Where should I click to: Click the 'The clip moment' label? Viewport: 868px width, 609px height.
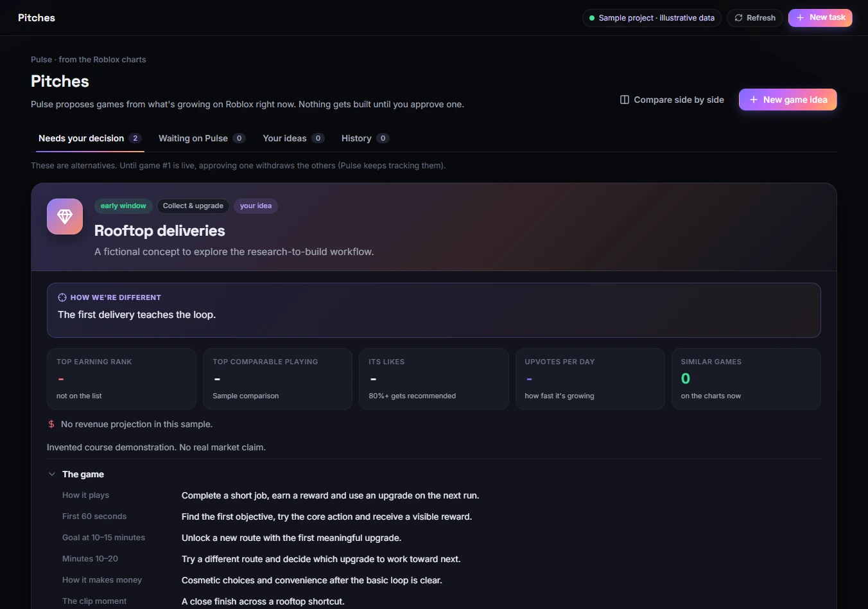click(94, 601)
